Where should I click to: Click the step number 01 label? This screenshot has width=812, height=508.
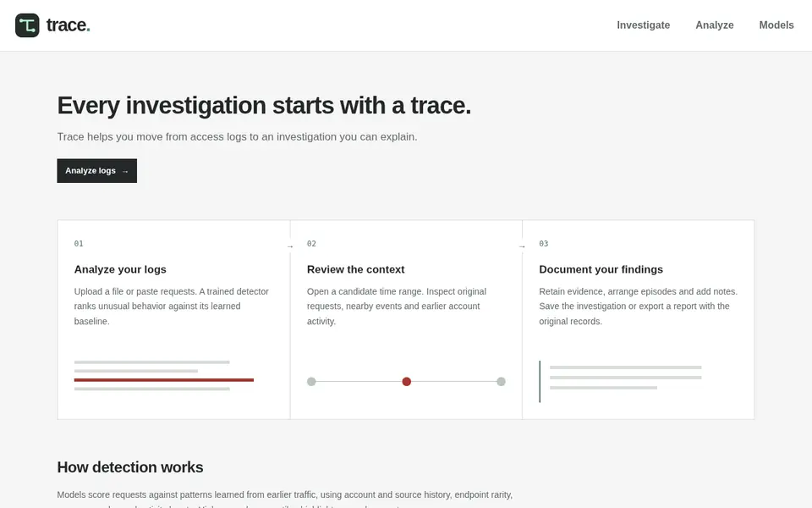tap(79, 244)
